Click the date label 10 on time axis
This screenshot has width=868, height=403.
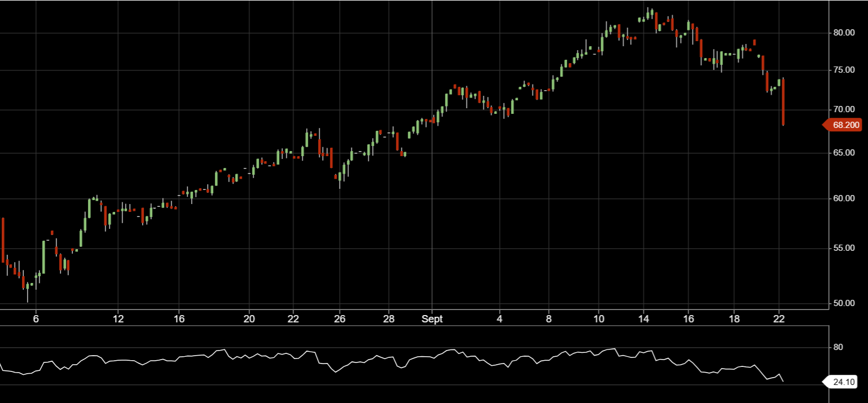[598, 318]
